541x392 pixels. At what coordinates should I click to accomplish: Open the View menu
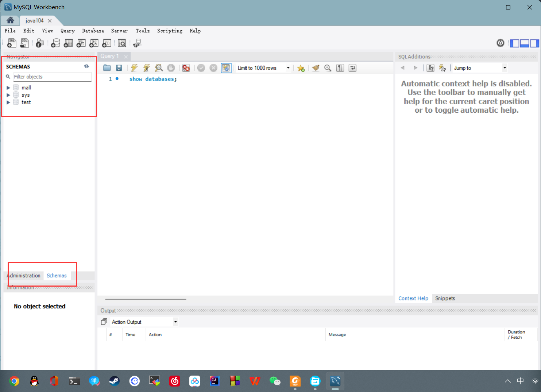click(x=47, y=31)
